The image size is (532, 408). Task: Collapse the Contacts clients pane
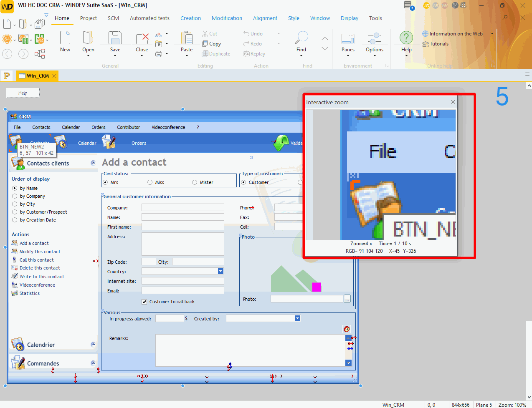click(x=93, y=163)
